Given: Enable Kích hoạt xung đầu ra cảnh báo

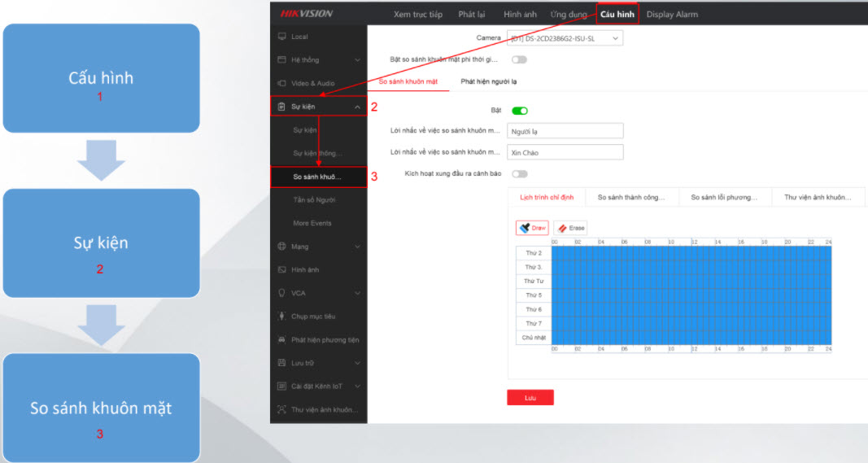Looking at the screenshot, I should [519, 173].
